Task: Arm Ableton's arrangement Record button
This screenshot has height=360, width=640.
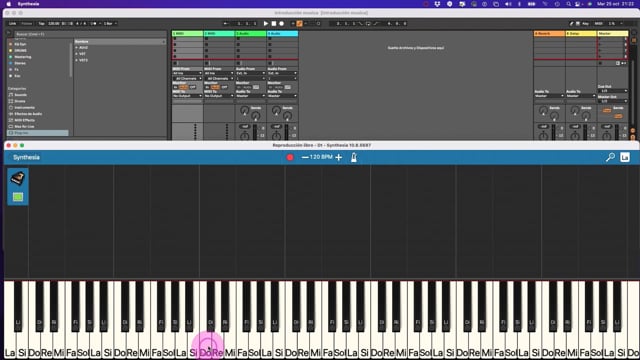Action: point(282,24)
